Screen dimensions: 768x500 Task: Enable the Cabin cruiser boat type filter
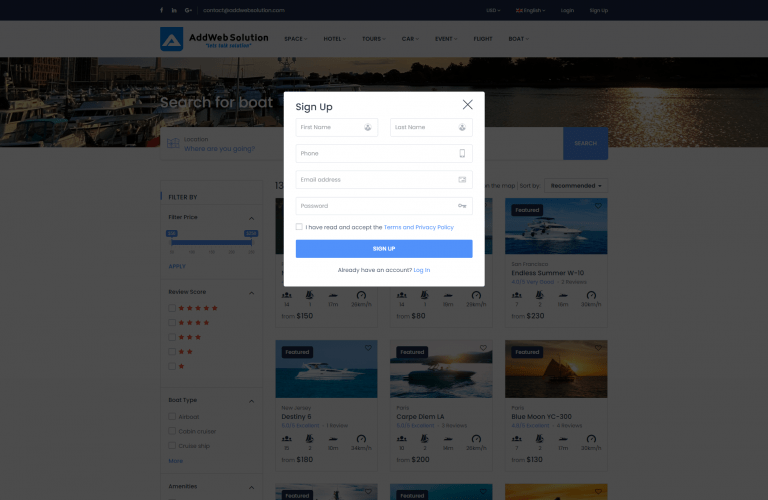[172, 431]
